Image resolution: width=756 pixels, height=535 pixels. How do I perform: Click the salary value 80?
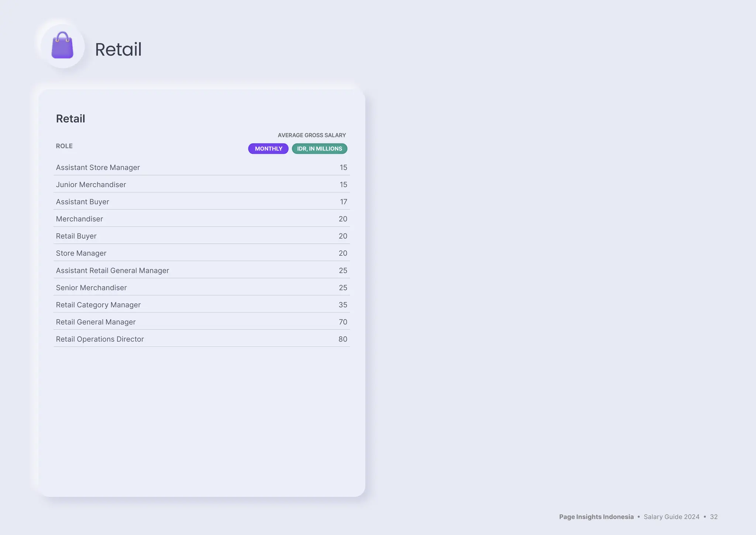coord(343,339)
